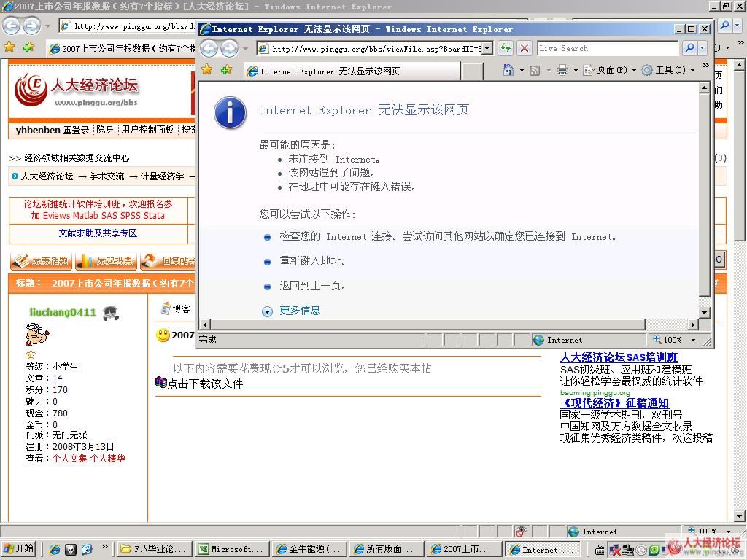Viewport: 747px width, 560px height.
Task: Click RSS feeds icon in error window
Action: click(535, 71)
